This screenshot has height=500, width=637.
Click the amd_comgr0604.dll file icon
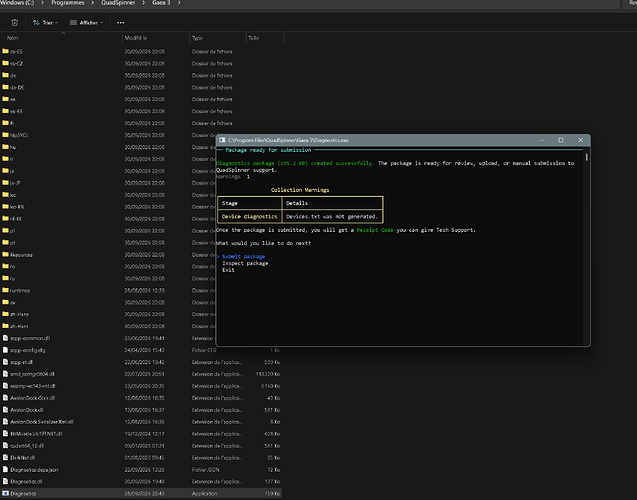point(5,374)
